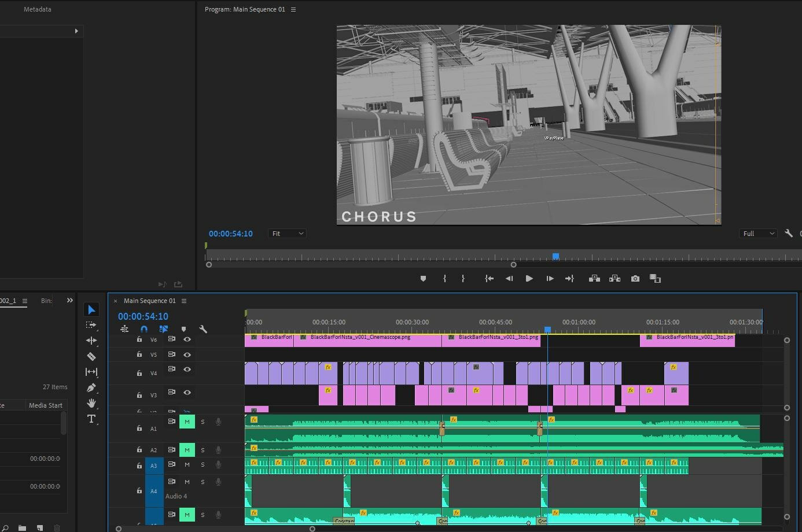802x532 pixels.
Task: Click the trash Clear icon in Project panel
Action: click(57, 527)
